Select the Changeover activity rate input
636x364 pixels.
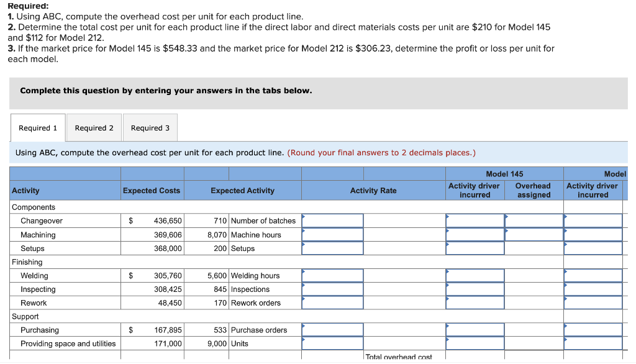[x=333, y=221]
